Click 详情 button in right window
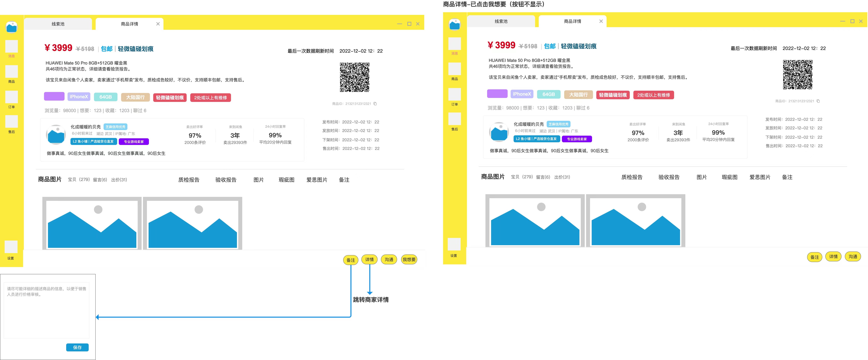 (x=833, y=257)
